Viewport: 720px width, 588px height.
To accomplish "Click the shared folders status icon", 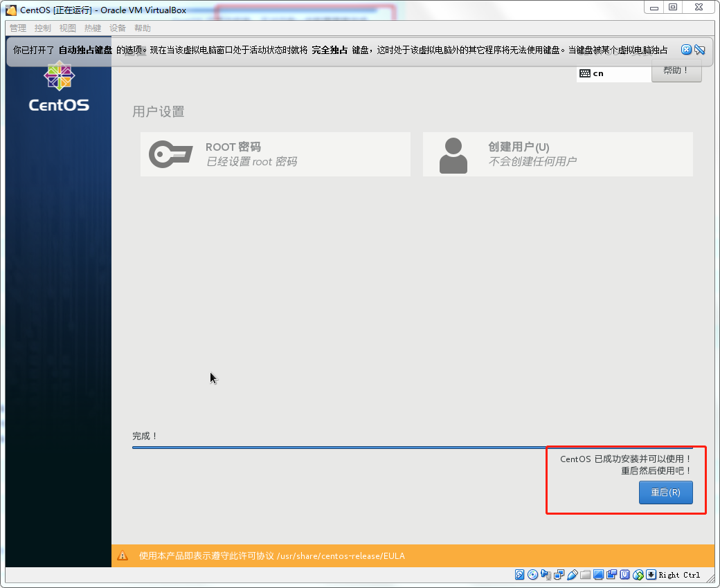I will coord(586,575).
